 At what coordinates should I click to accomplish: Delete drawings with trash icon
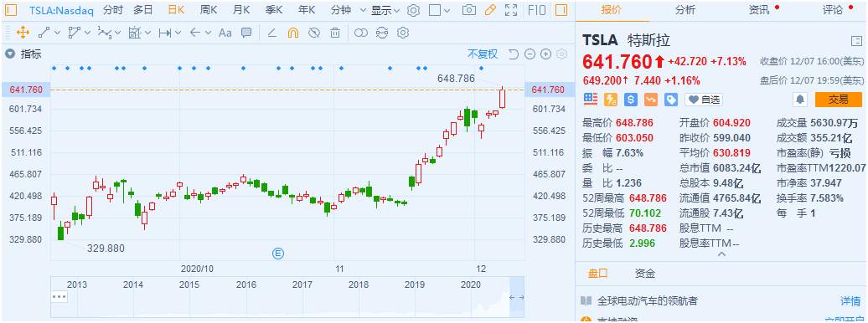click(x=335, y=33)
